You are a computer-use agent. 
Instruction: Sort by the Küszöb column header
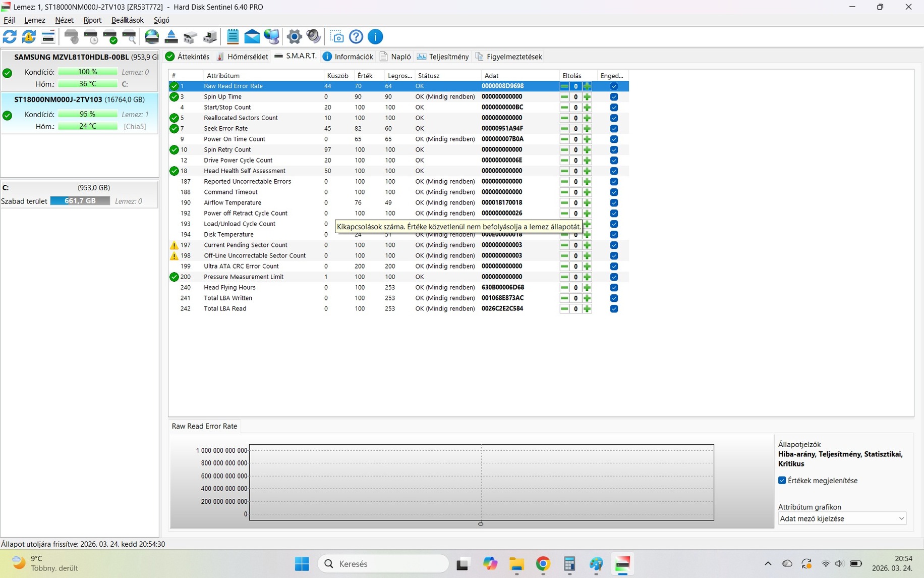[338, 76]
